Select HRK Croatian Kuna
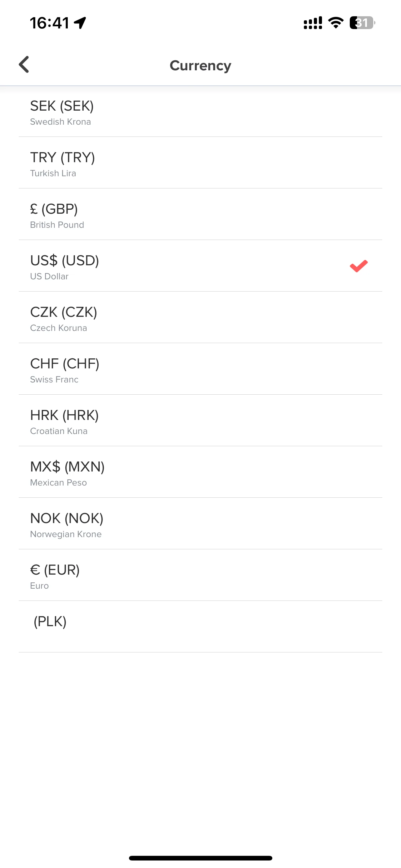 [x=200, y=421]
